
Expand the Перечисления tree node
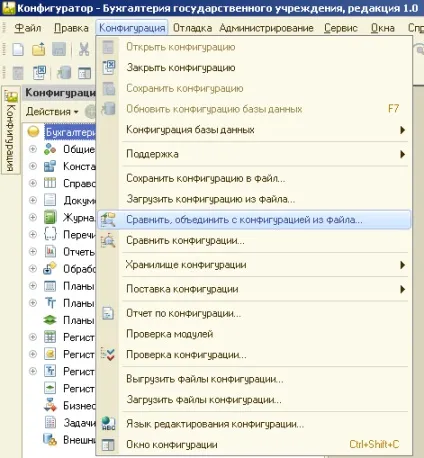pos(33,234)
